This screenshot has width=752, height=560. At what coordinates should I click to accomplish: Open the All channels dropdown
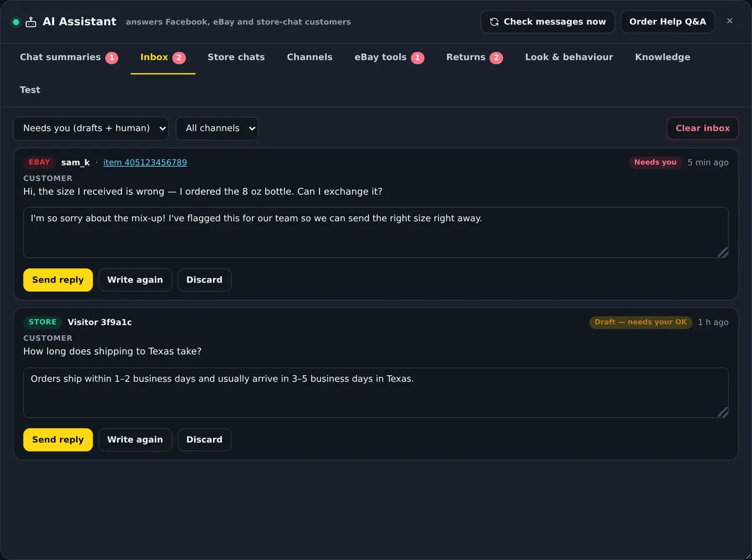pos(217,128)
